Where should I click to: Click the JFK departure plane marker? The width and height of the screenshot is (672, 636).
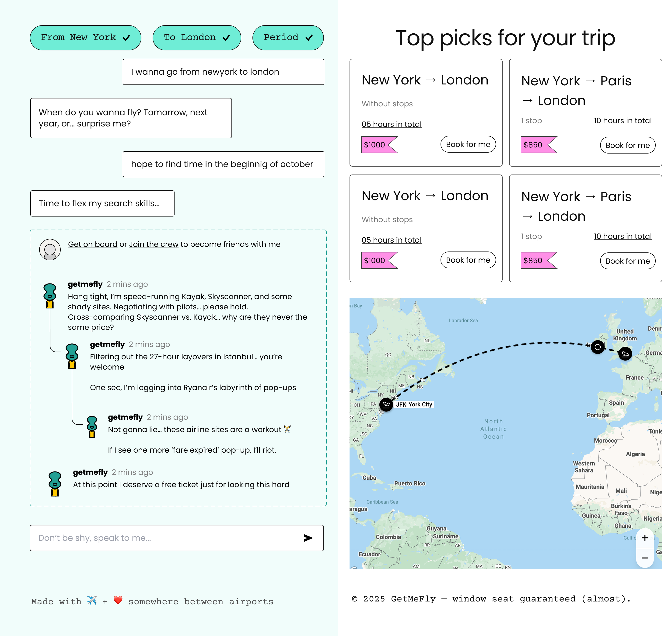pos(386,404)
